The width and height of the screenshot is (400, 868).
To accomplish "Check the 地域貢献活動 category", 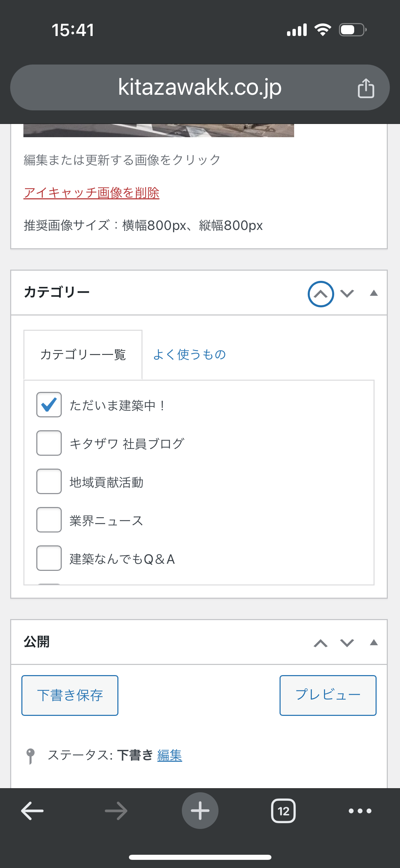I will pyautogui.click(x=49, y=481).
